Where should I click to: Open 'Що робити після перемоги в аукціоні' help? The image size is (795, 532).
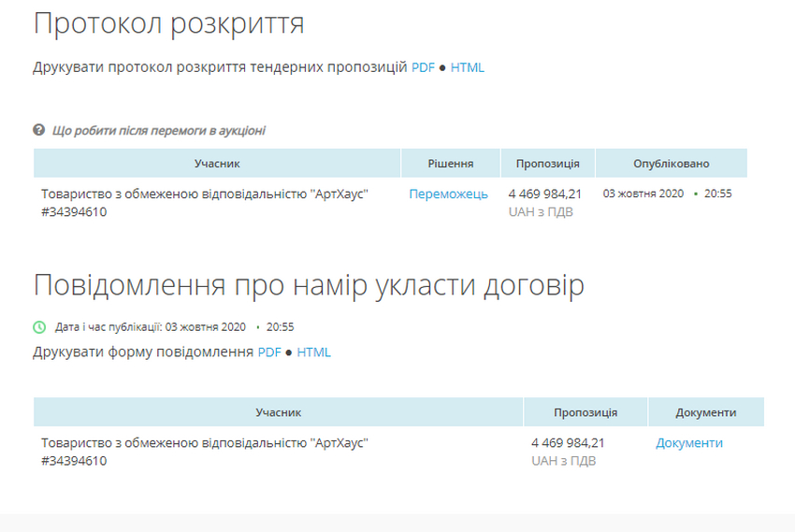pos(158,131)
